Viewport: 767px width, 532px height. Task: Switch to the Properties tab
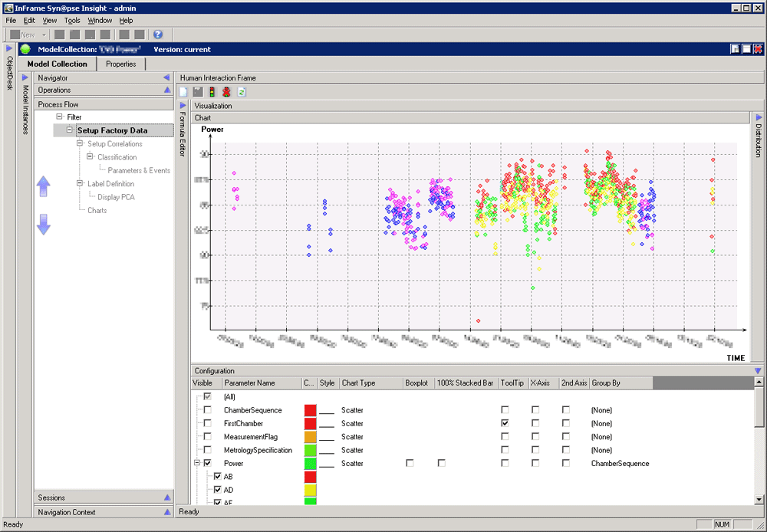tap(120, 64)
